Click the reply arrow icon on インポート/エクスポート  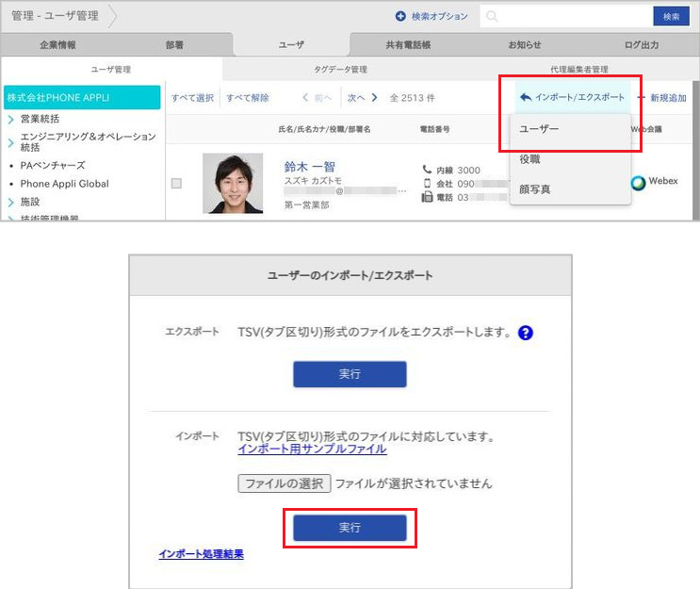coord(526,97)
